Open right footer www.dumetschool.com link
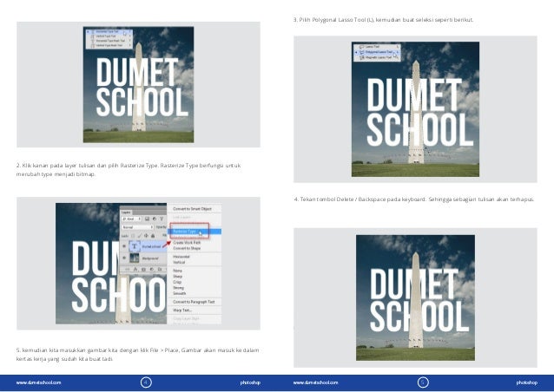The image size is (554, 392). [315, 382]
